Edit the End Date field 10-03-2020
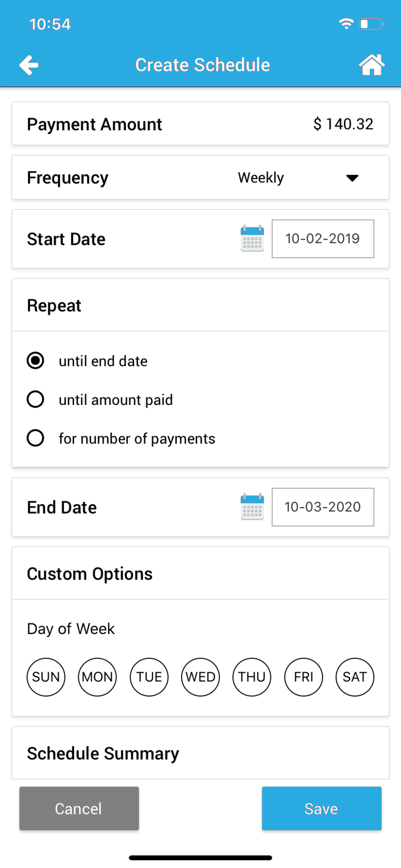 pos(323,507)
